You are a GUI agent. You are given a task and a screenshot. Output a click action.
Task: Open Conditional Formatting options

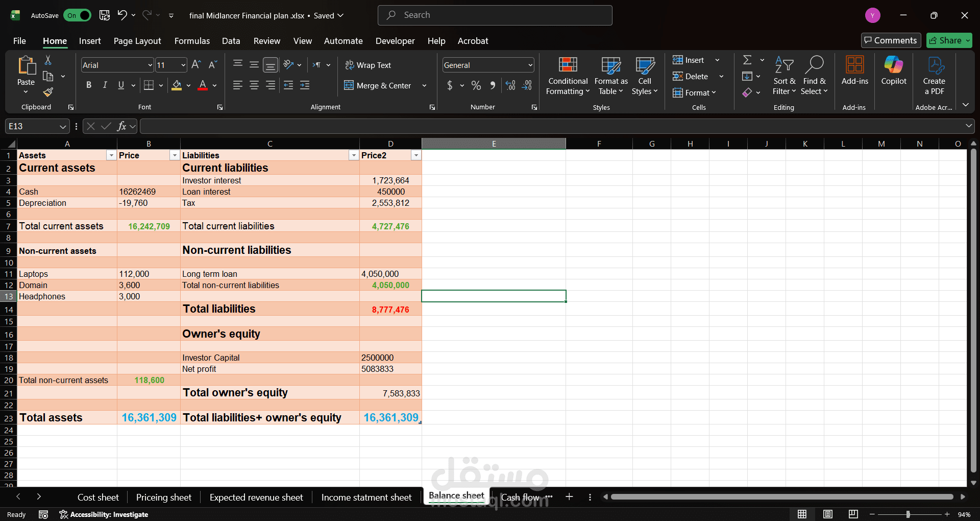(x=567, y=76)
